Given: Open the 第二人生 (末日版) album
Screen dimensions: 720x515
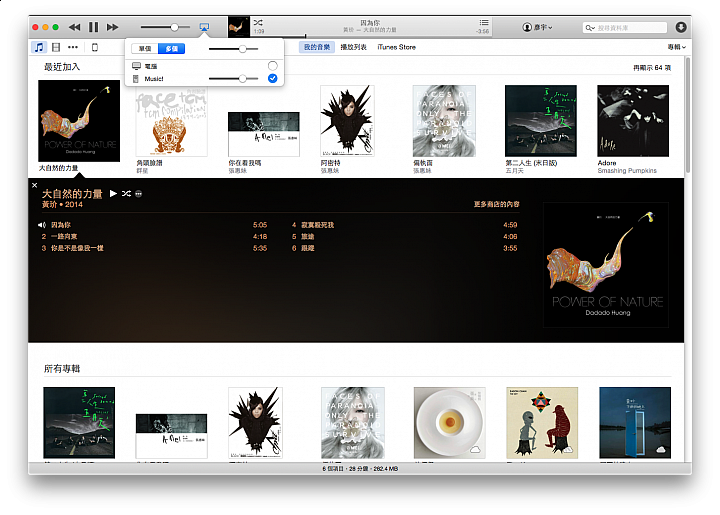Looking at the screenshot, I should click(x=540, y=121).
